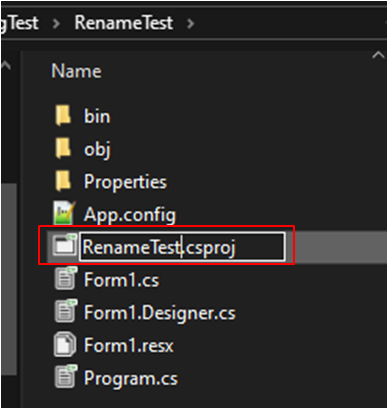Select the Form1.cs file icon
Viewport: 388px width, 409px height.
point(66,279)
